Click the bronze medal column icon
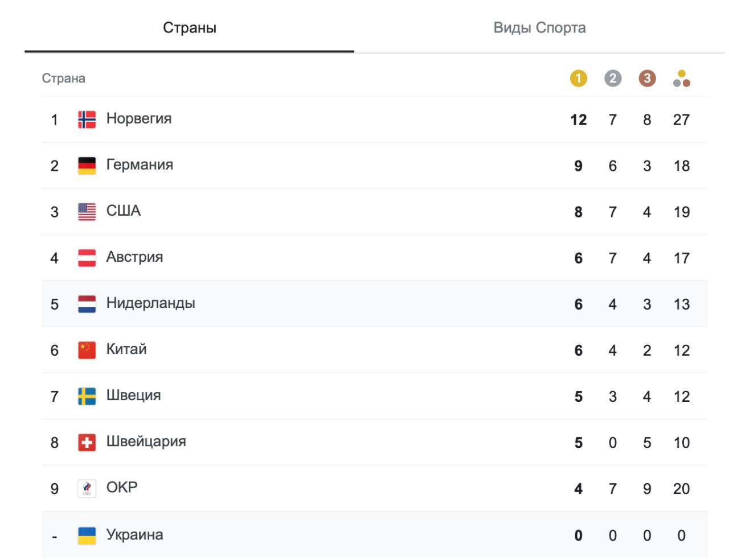 click(647, 79)
